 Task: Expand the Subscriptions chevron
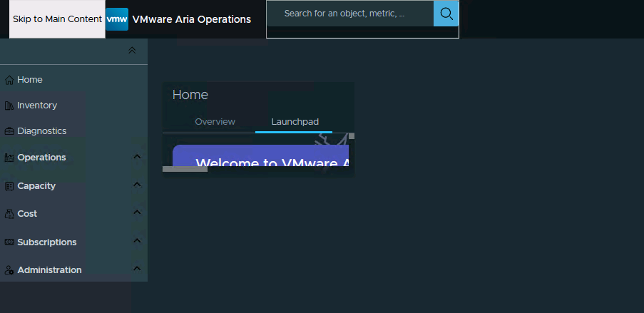pyautogui.click(x=137, y=240)
